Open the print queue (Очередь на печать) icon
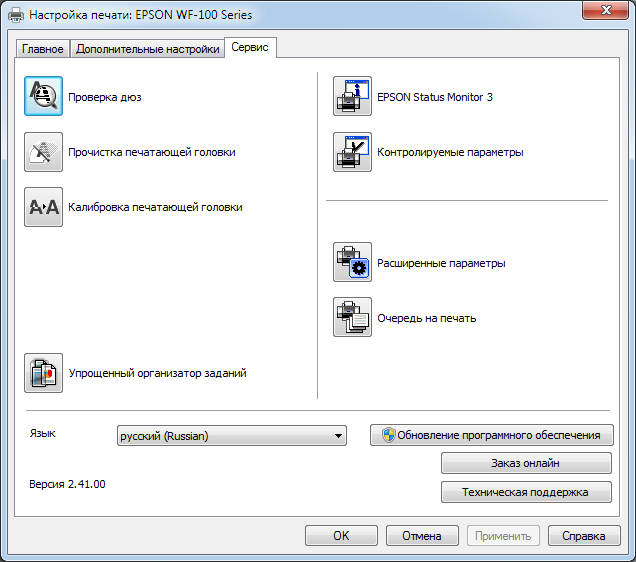 click(x=352, y=317)
